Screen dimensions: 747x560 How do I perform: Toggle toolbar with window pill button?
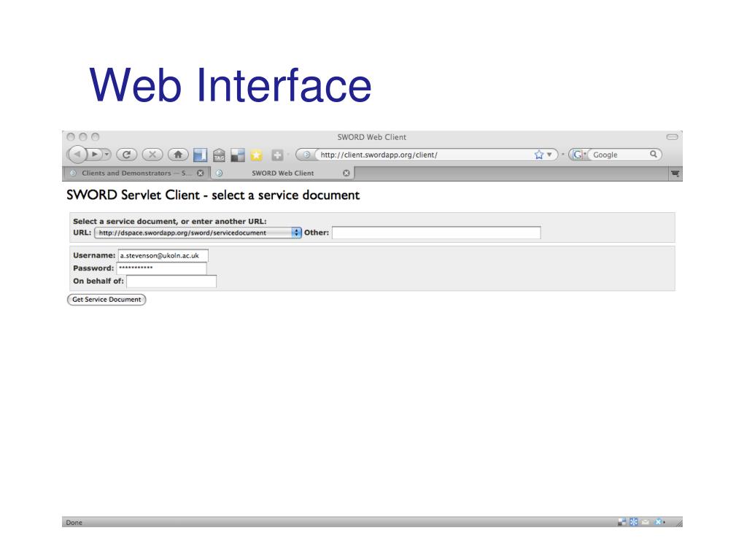click(672, 137)
